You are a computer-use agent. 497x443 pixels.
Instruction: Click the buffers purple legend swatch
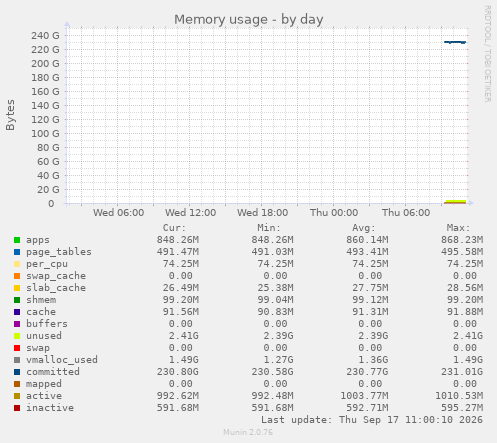click(17, 324)
